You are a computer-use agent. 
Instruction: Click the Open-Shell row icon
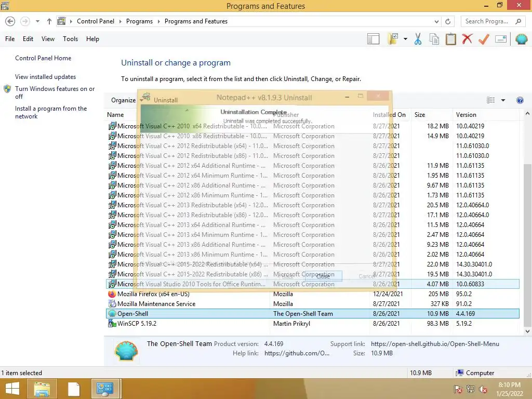(x=112, y=313)
